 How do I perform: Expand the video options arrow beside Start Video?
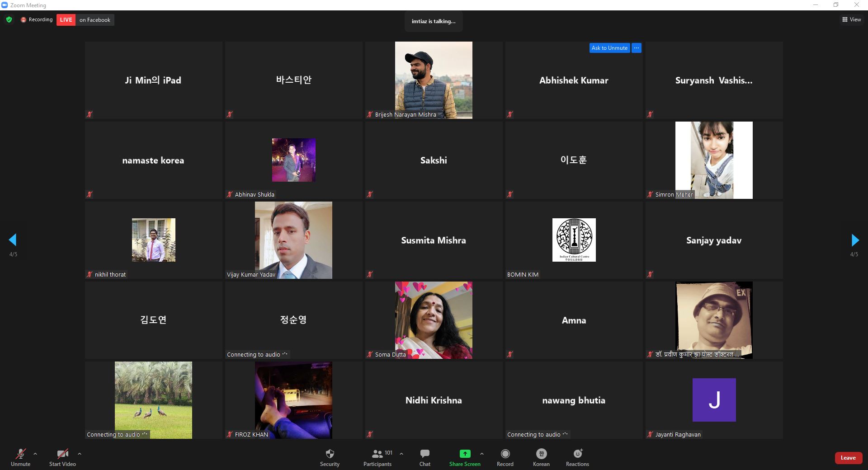point(80,454)
